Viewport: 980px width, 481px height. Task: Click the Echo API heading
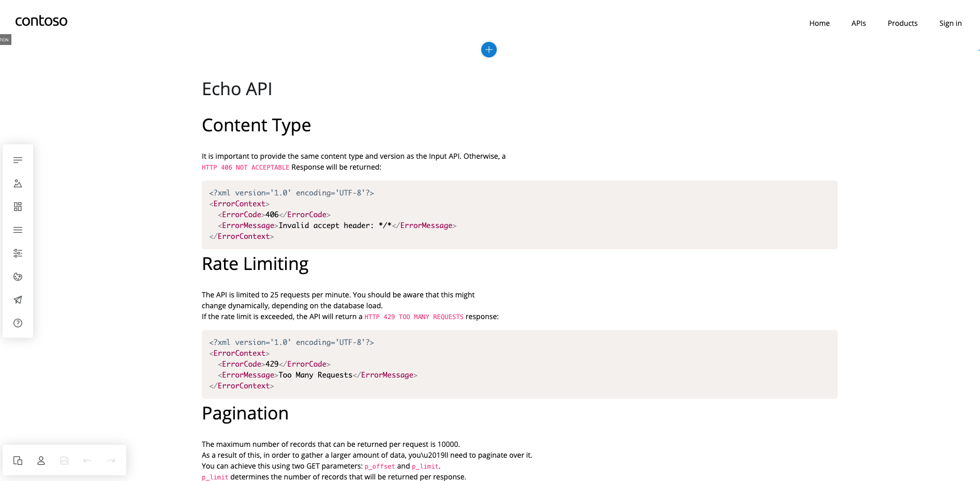pyautogui.click(x=237, y=89)
